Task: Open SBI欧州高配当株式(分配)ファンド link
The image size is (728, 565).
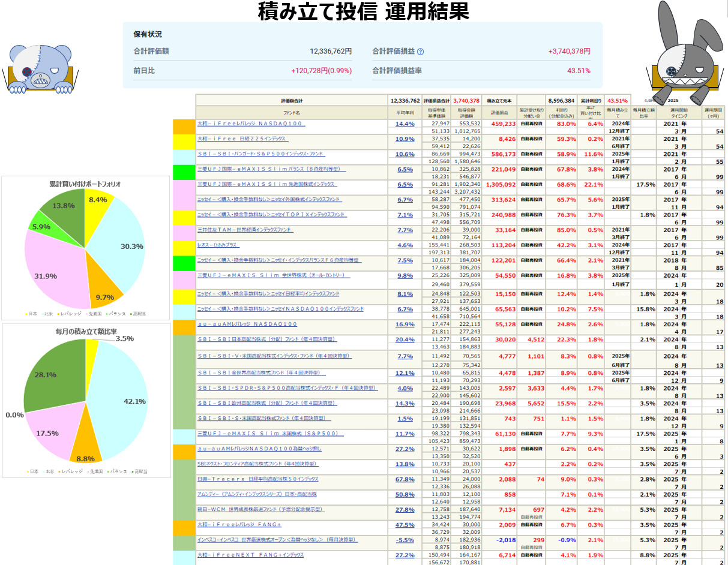Action: coord(266,403)
